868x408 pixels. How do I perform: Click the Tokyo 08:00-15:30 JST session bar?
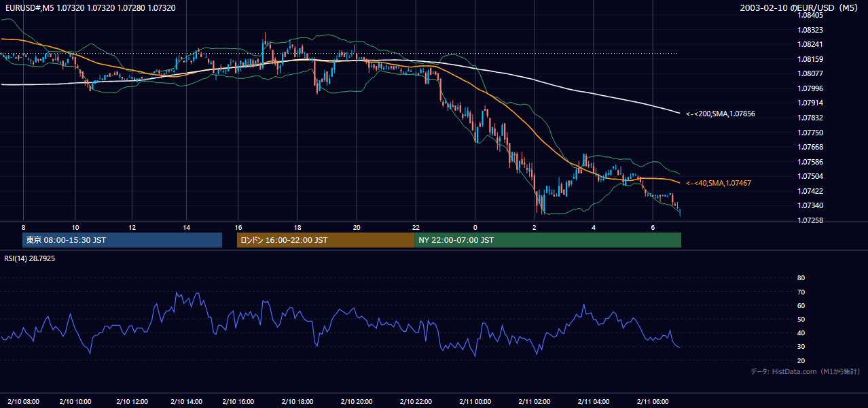point(122,240)
